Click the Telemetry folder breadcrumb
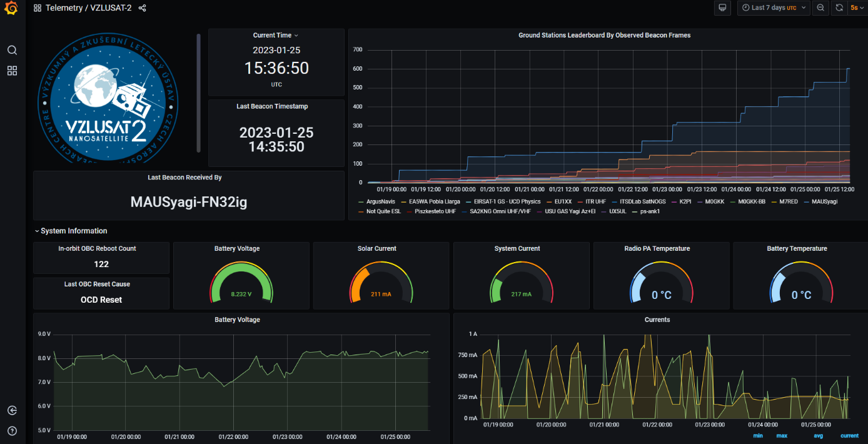The image size is (868, 444). click(64, 8)
